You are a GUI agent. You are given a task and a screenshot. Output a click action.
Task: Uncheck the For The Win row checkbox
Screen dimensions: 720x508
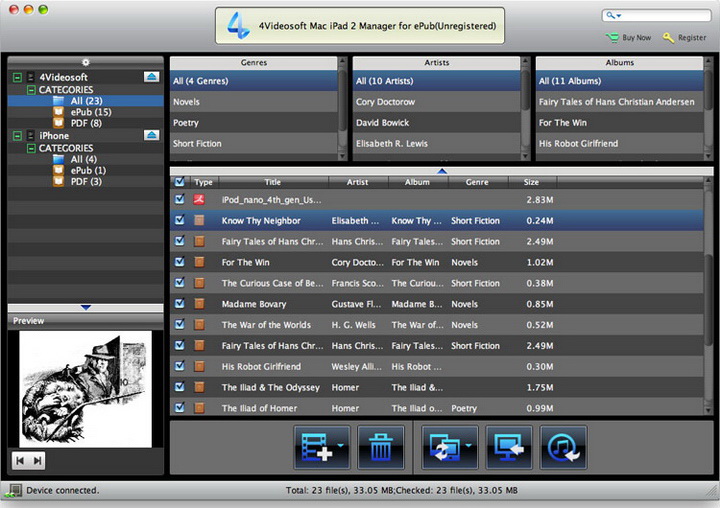179,262
